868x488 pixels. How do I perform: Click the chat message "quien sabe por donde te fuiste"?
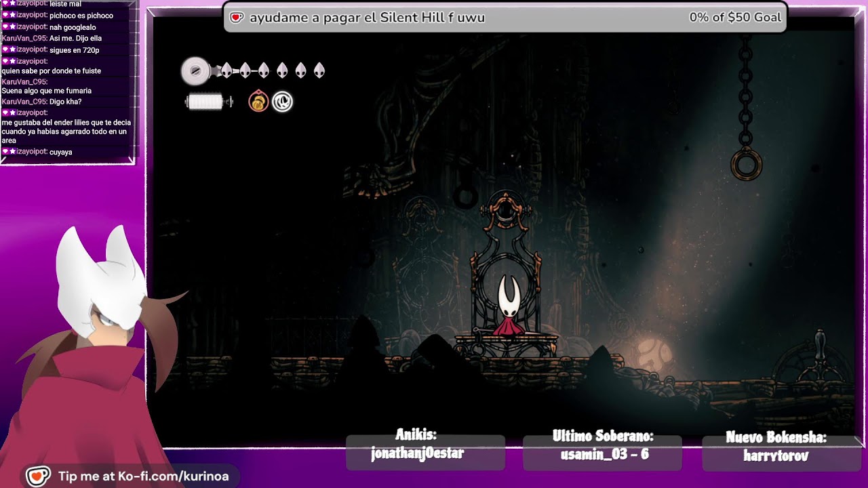51,70
